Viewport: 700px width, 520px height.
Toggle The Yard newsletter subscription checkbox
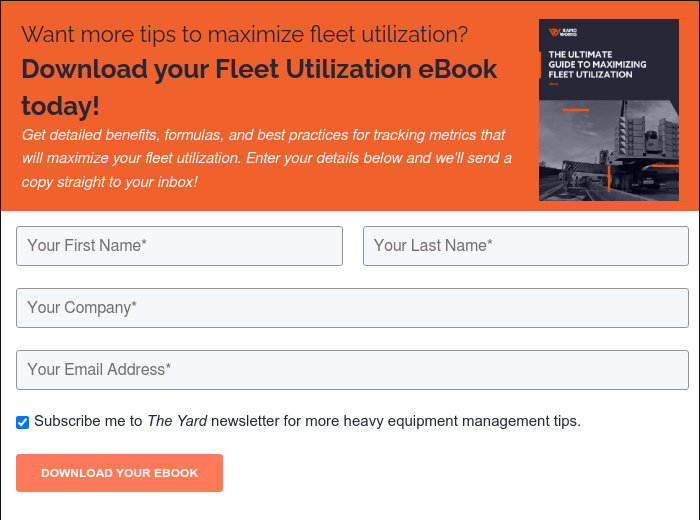pos(22,422)
